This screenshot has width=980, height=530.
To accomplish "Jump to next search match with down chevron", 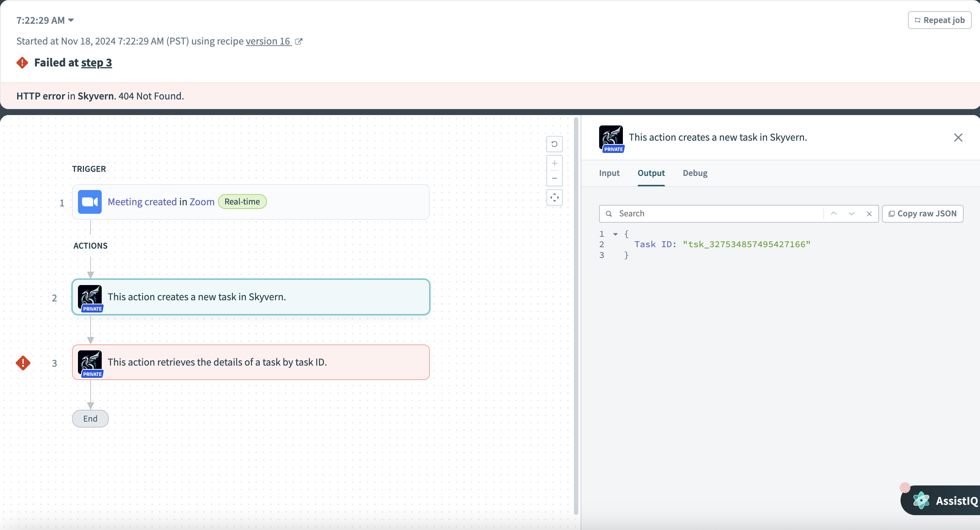I will [852, 213].
